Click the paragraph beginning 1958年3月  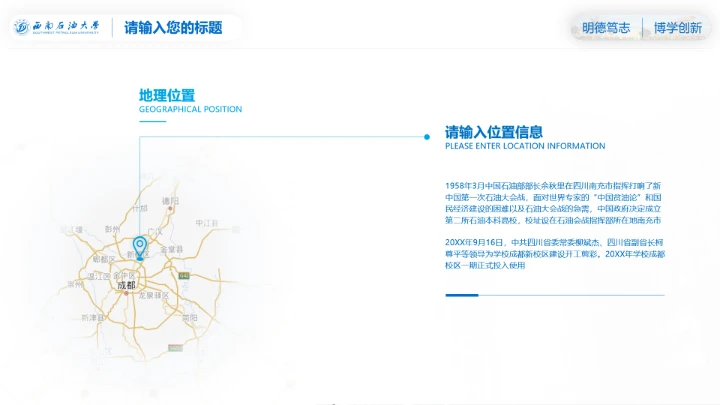click(553, 203)
